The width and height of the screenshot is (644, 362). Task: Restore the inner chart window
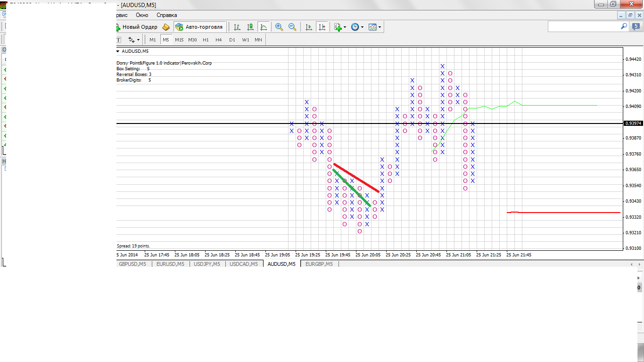point(630,15)
